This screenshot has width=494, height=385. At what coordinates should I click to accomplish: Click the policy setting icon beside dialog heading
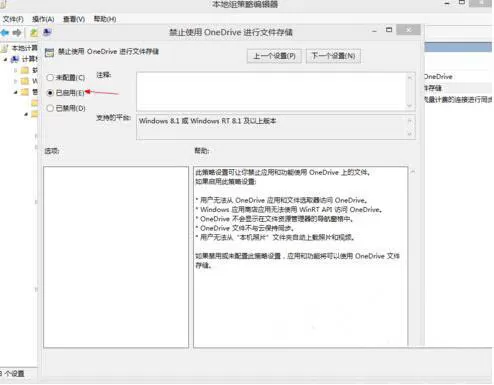(49, 52)
